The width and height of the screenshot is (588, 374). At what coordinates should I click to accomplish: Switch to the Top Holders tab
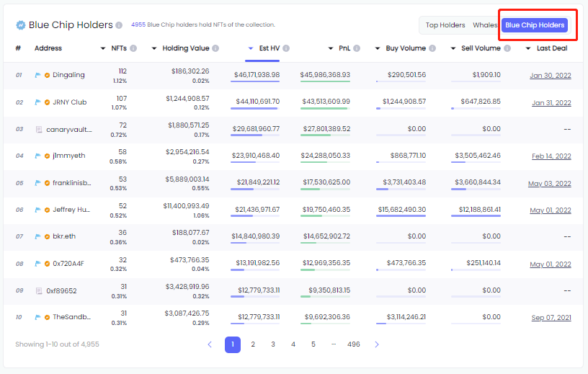coord(445,25)
